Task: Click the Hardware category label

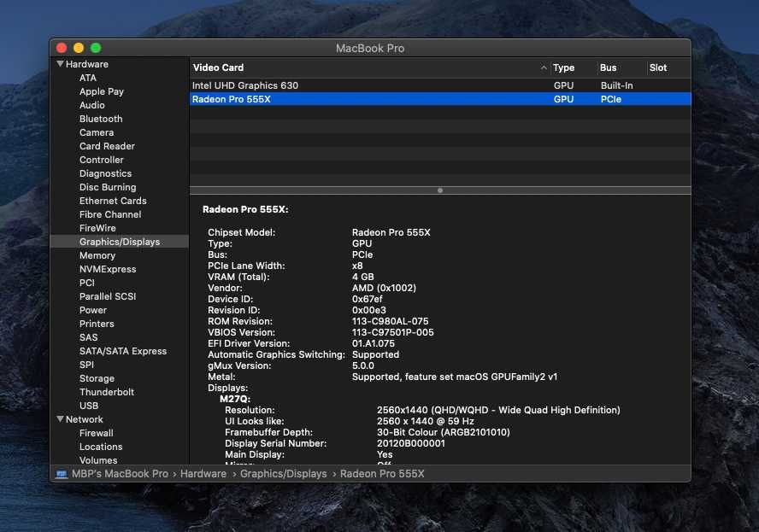Action: click(86, 64)
